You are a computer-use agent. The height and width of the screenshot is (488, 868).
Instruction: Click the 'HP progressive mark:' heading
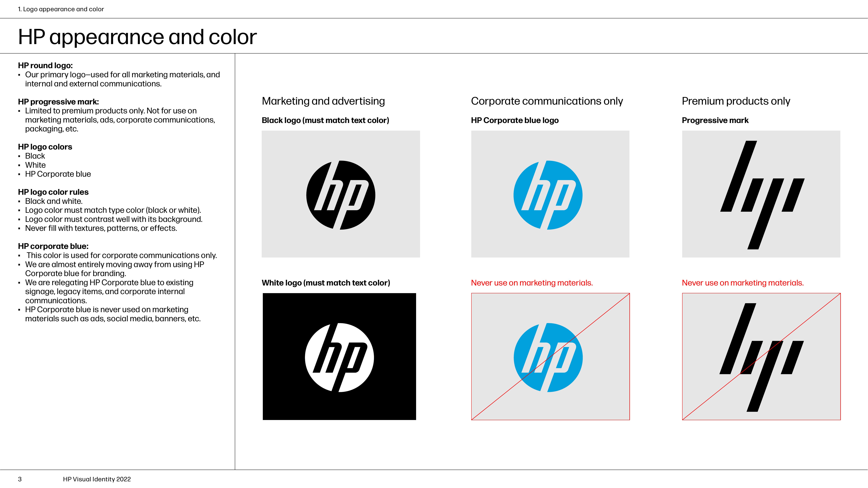coord(58,102)
